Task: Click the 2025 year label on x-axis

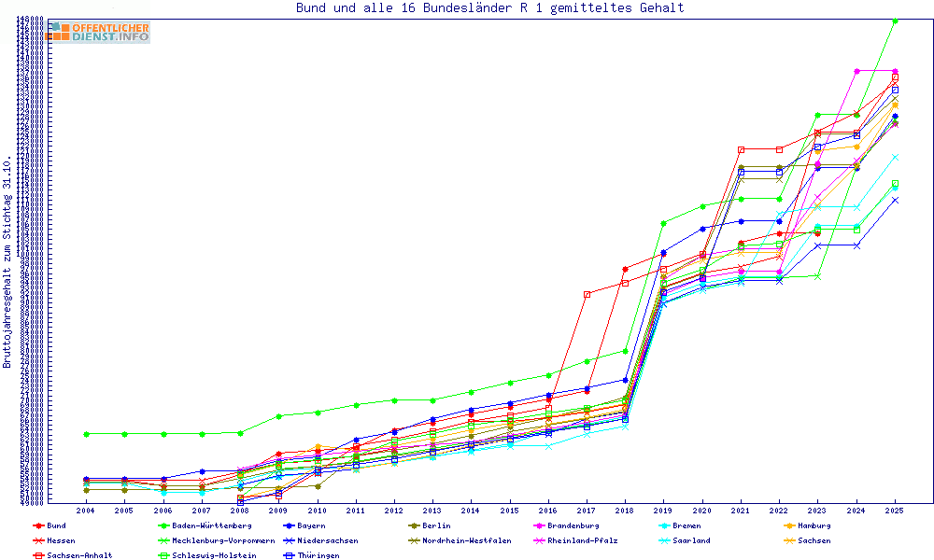Action: coord(895,511)
